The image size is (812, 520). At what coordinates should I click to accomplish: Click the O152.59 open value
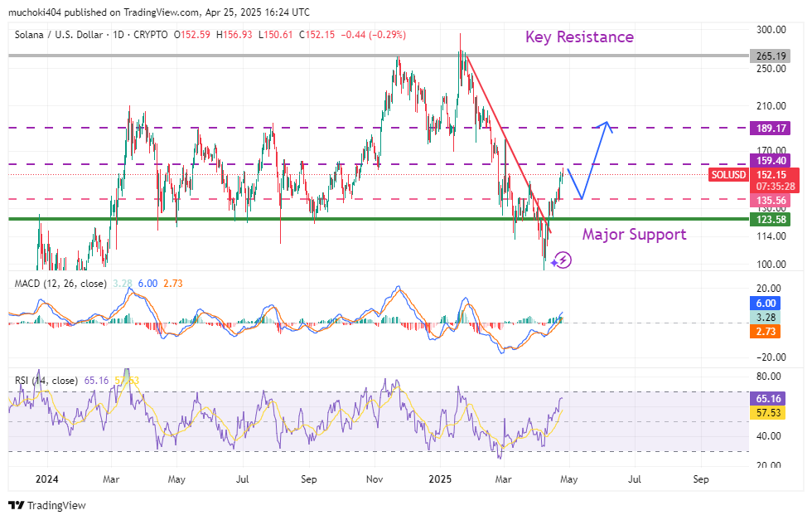tap(191, 35)
